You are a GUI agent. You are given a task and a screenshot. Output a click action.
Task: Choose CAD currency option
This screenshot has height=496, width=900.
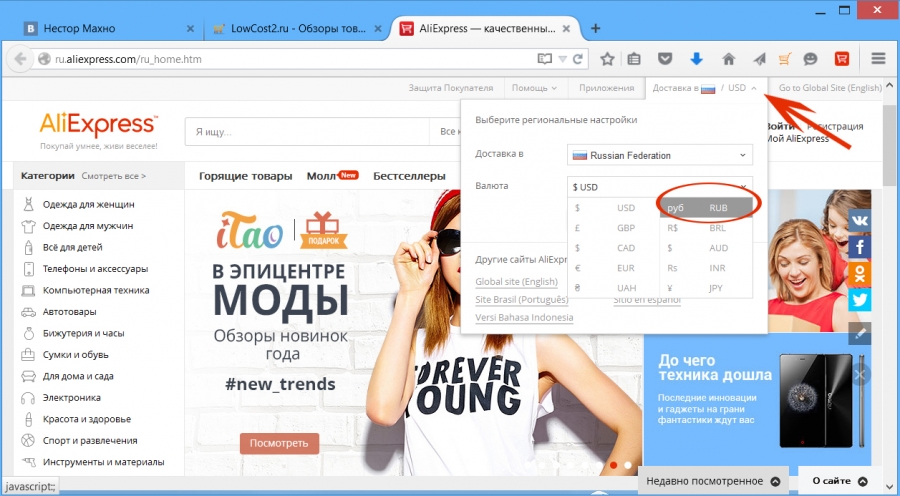(x=614, y=248)
